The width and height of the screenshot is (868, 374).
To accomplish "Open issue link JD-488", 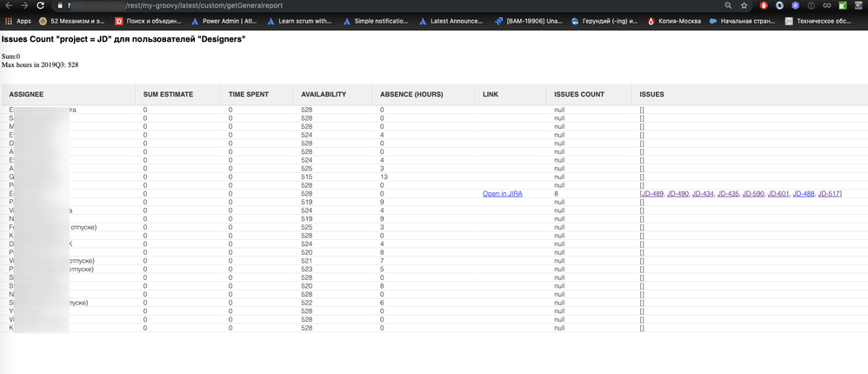I will click(804, 194).
